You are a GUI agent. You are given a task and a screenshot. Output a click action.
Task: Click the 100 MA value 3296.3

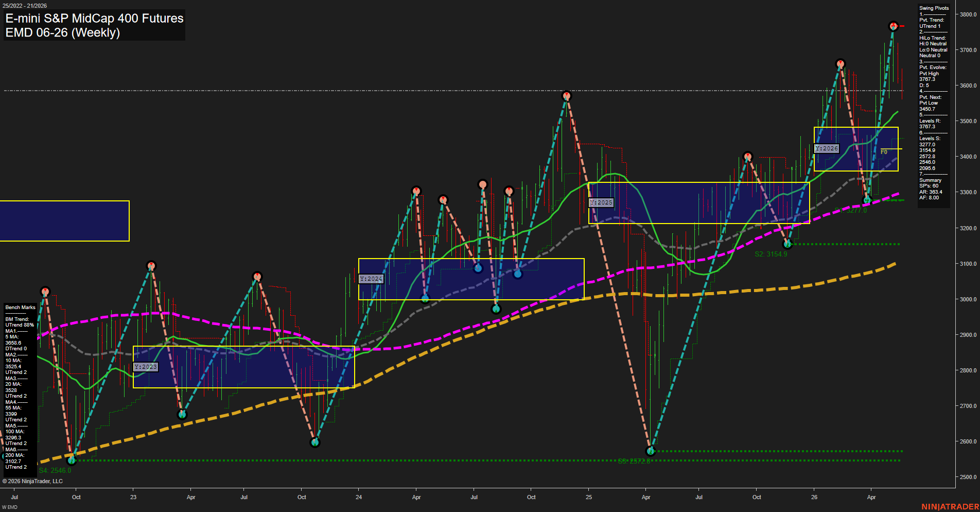point(13,438)
